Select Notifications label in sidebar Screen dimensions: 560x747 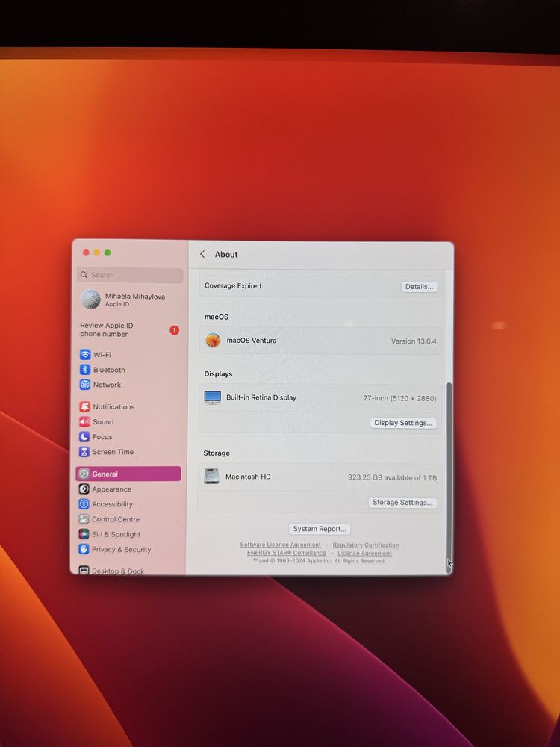pos(113,406)
